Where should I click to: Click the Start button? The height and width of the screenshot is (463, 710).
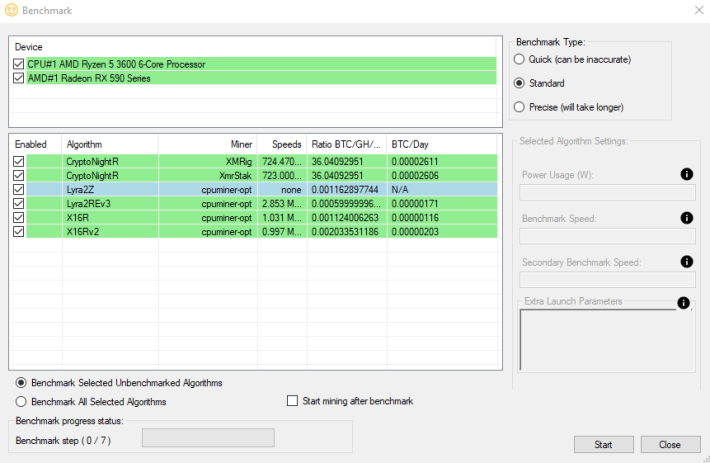604,444
